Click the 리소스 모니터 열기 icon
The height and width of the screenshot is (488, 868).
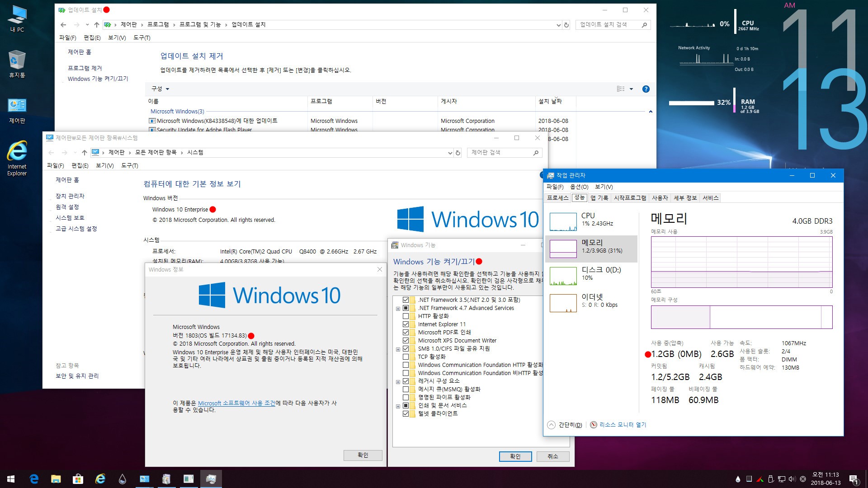pos(594,425)
